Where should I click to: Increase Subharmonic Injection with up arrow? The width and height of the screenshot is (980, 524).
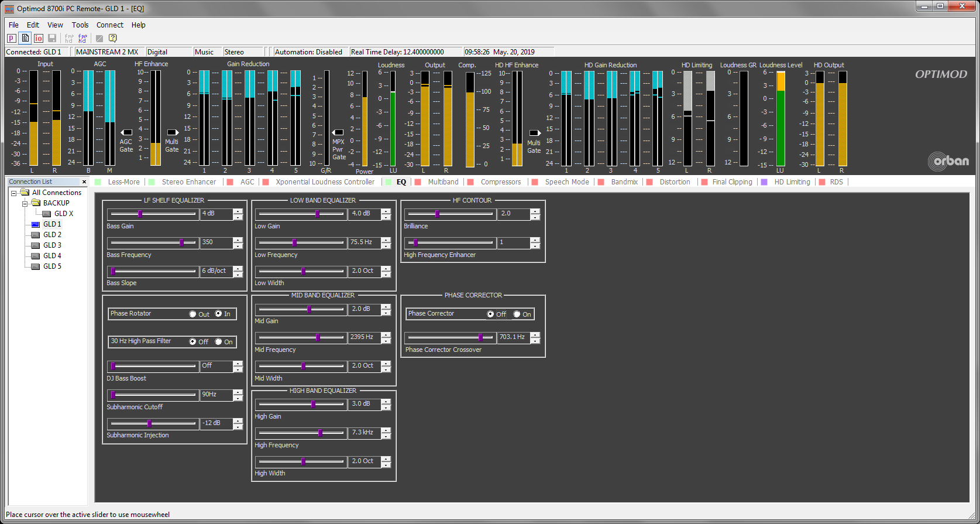click(238, 420)
